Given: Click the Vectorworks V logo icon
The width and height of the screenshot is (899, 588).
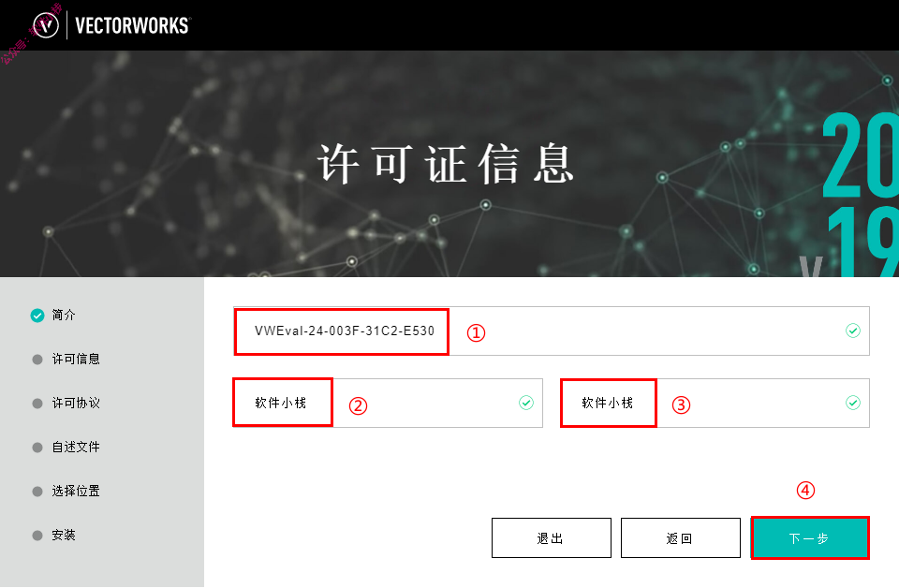Looking at the screenshot, I should [x=46, y=26].
